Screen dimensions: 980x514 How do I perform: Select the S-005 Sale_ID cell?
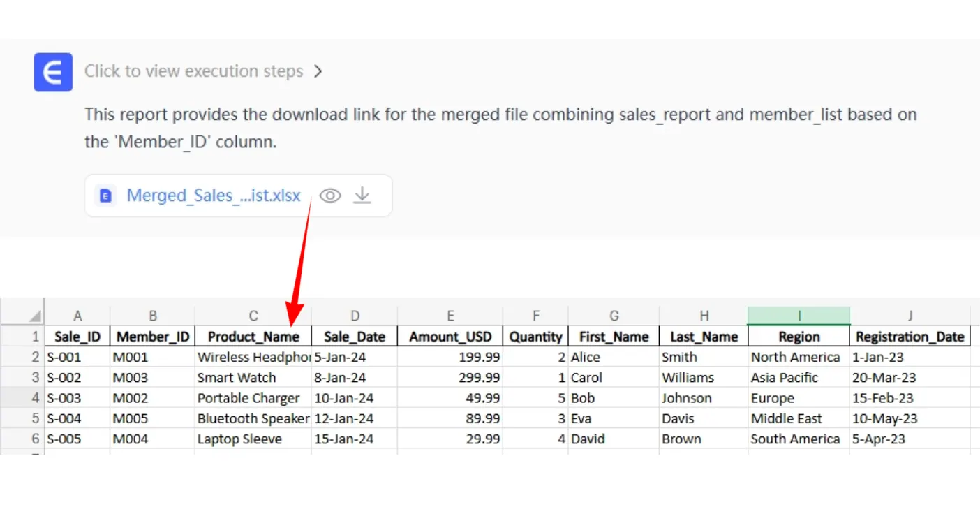click(x=77, y=439)
